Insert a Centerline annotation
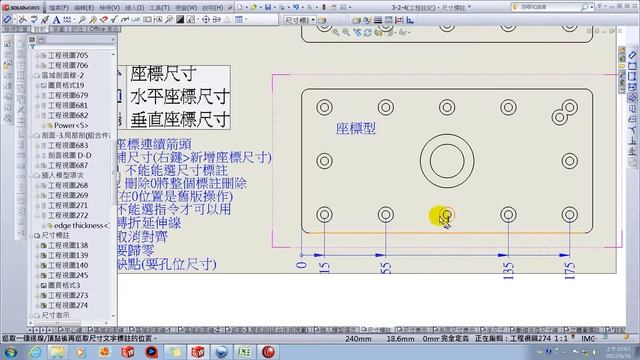The height and width of the screenshot is (360, 640). pos(217,19)
